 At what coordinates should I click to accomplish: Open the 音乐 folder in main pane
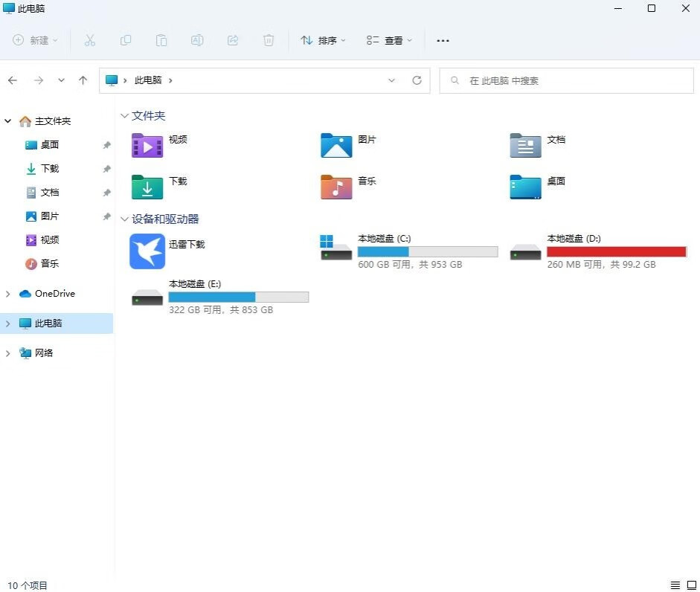336,187
